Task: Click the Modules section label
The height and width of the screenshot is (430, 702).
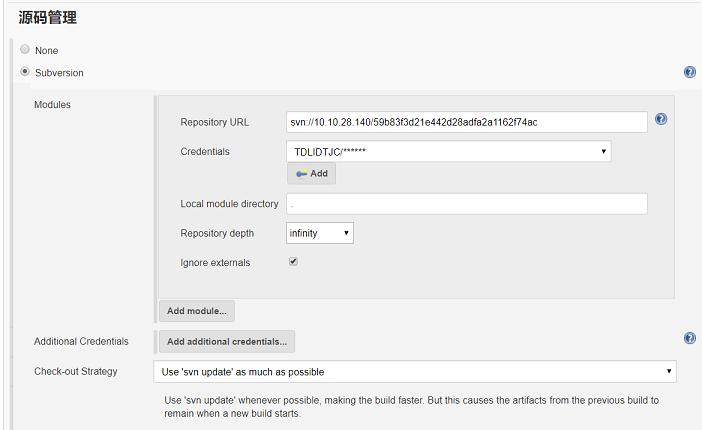Action: [x=52, y=104]
